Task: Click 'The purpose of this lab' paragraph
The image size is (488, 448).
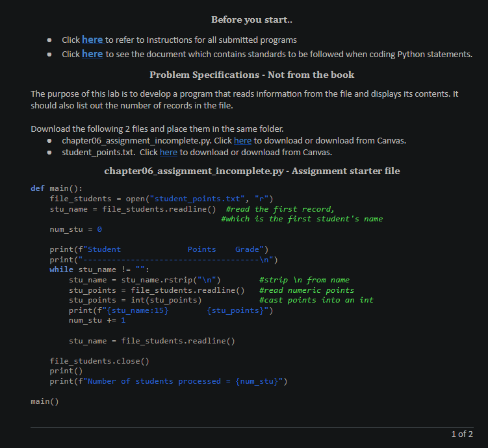Action: 244,99
